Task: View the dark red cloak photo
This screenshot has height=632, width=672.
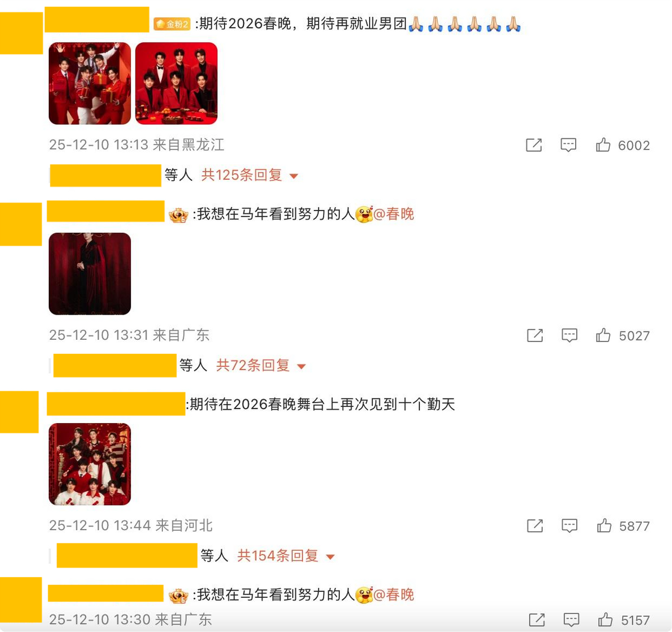Action: pos(90,274)
